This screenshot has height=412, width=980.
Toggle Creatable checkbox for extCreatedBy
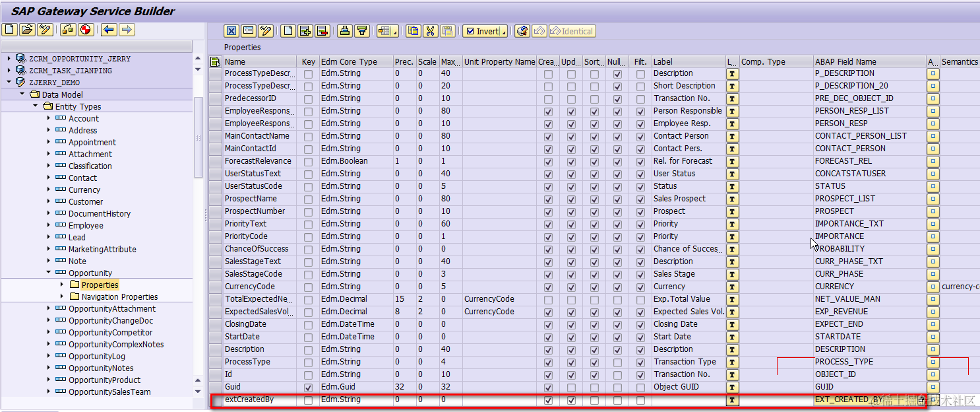pyautogui.click(x=548, y=399)
